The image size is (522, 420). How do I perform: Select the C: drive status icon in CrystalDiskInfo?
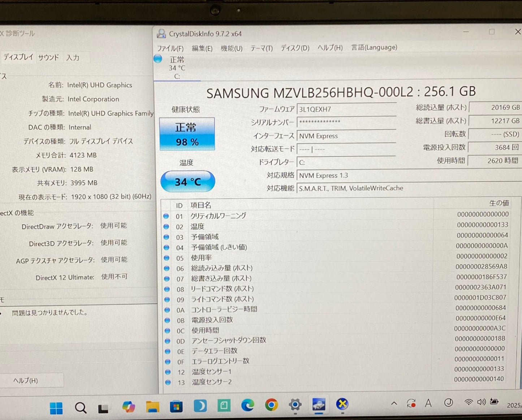pyautogui.click(x=158, y=59)
